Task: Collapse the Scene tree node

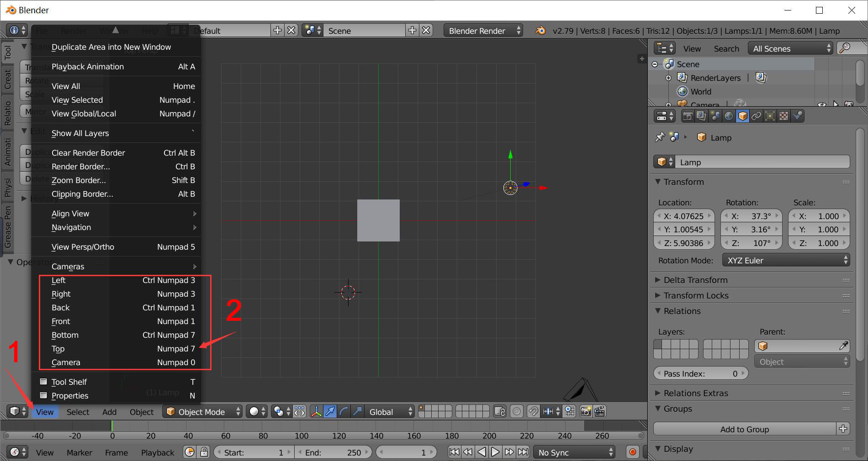Action: (x=655, y=64)
